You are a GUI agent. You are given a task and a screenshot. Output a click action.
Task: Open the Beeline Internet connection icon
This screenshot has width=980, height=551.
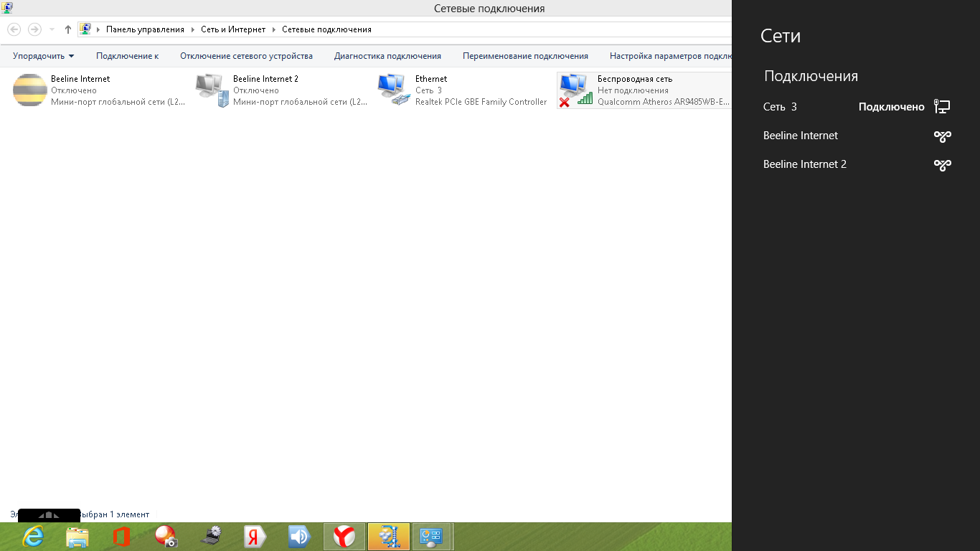click(x=30, y=90)
